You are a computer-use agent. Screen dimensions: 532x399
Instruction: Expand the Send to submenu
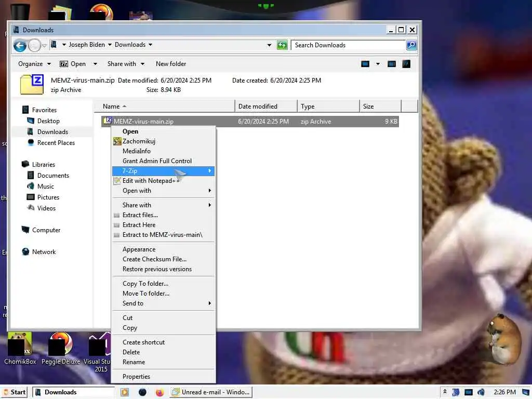pyautogui.click(x=163, y=303)
